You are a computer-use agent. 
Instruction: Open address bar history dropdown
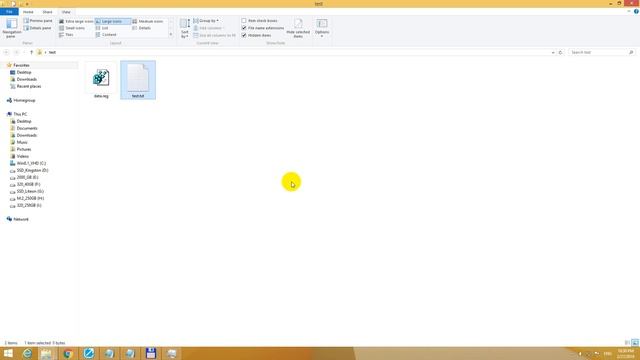point(553,53)
